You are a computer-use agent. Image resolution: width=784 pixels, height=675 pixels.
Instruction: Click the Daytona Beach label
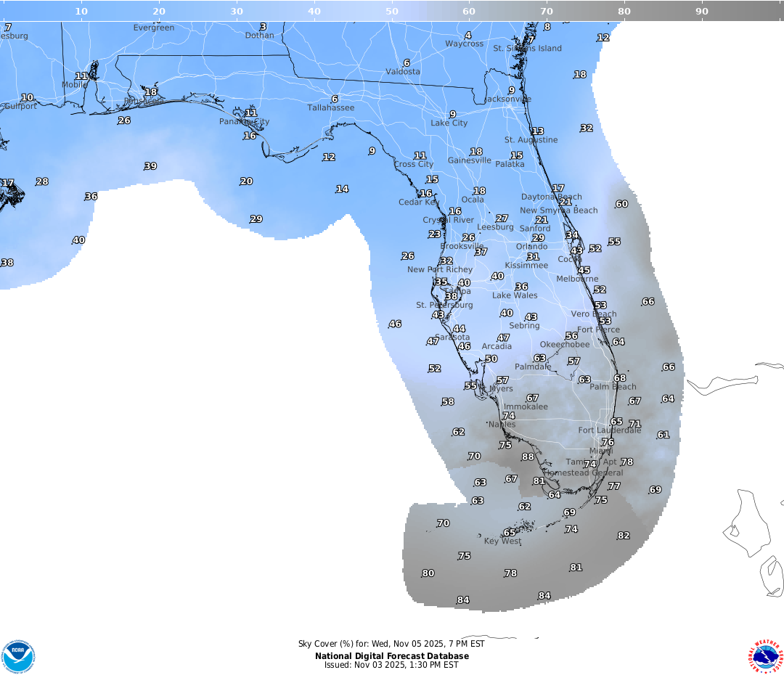(552, 197)
